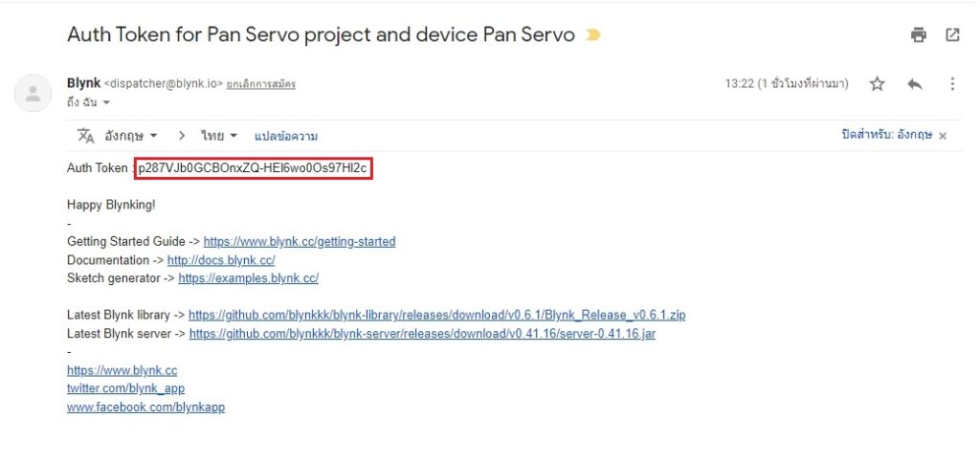Click แปลข้อความ to translate message
980x463 pixels.
point(286,136)
